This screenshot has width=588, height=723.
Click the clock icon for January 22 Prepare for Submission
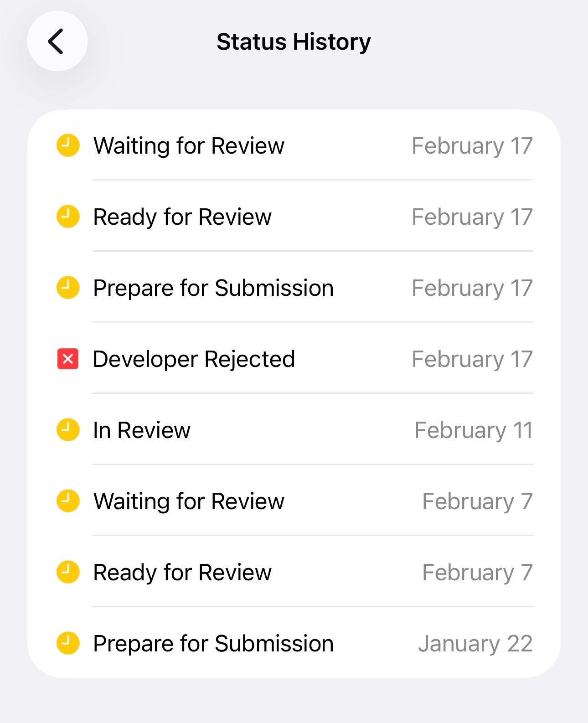68,643
